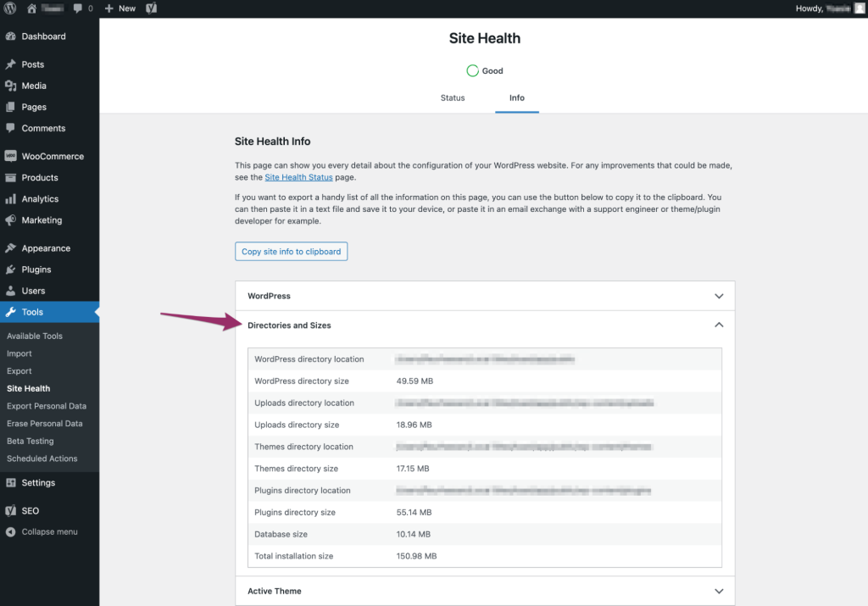The width and height of the screenshot is (868, 606).
Task: Open the comments bubble in the admin bar
Action: (x=77, y=8)
